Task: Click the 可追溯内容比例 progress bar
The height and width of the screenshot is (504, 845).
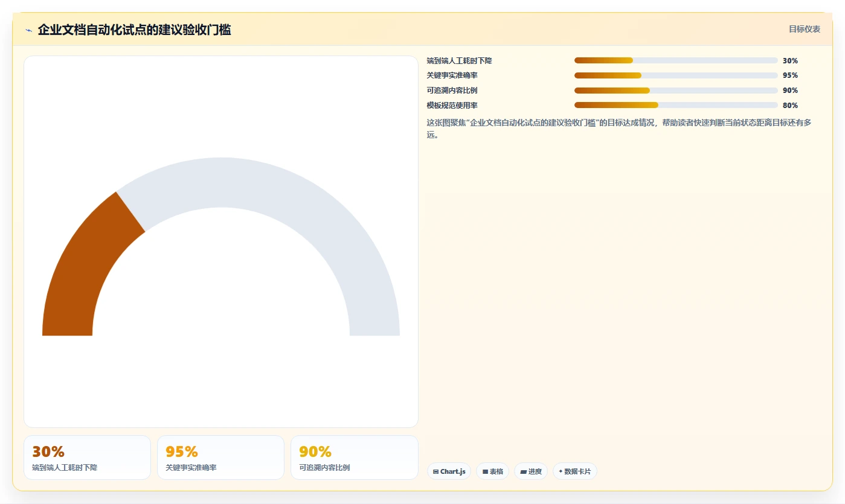Action: pos(676,91)
